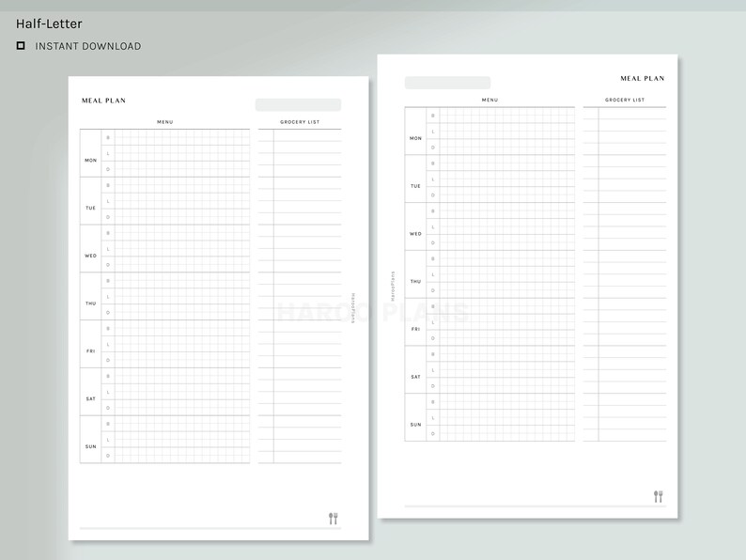Select the TUE label on right page
The height and width of the screenshot is (560, 746).
click(416, 186)
